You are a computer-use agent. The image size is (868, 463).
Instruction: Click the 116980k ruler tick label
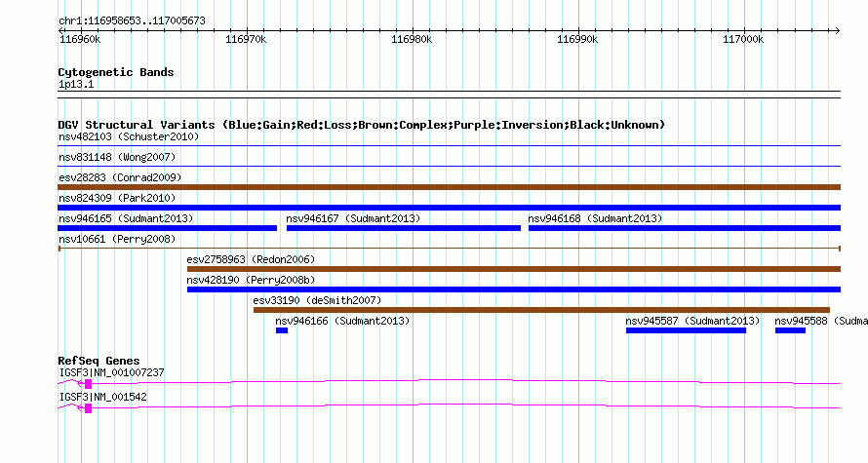[x=412, y=39]
